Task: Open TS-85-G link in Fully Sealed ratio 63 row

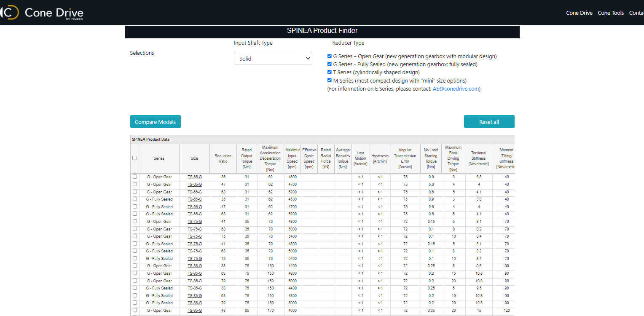Action: pos(195,296)
